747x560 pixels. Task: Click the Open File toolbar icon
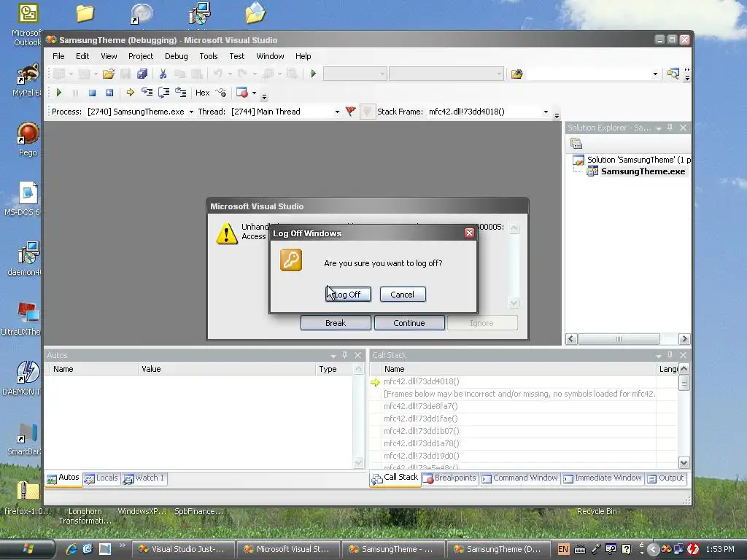pyautogui.click(x=109, y=74)
